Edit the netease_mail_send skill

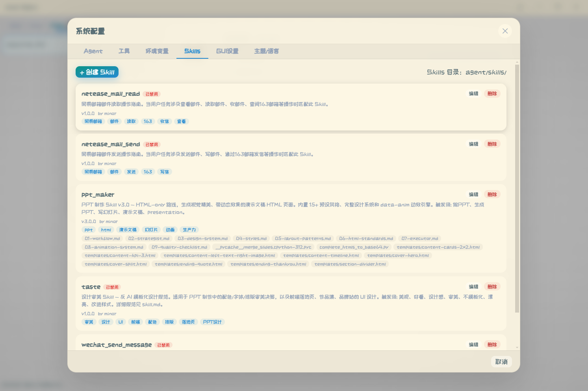coord(473,144)
